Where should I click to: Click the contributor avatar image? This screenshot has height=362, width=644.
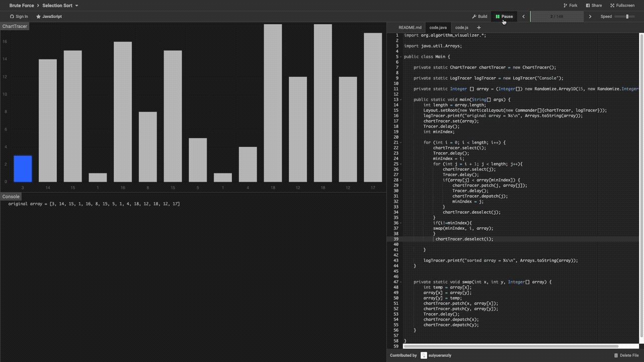pos(424,355)
